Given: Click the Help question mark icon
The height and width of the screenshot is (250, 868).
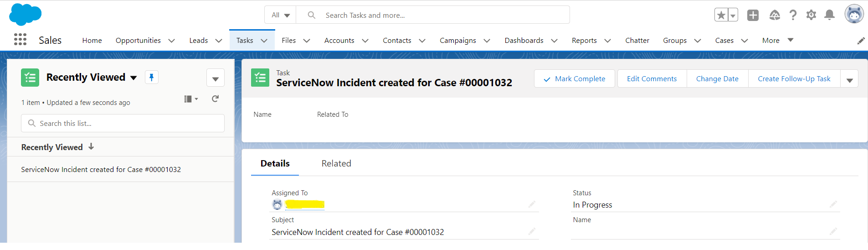Looking at the screenshot, I should [x=793, y=15].
